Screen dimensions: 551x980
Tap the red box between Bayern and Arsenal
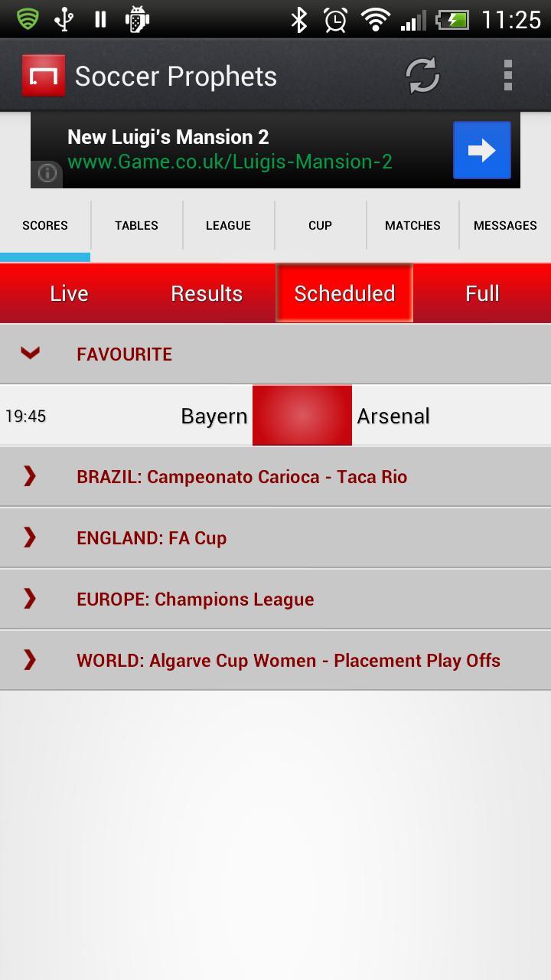(302, 415)
